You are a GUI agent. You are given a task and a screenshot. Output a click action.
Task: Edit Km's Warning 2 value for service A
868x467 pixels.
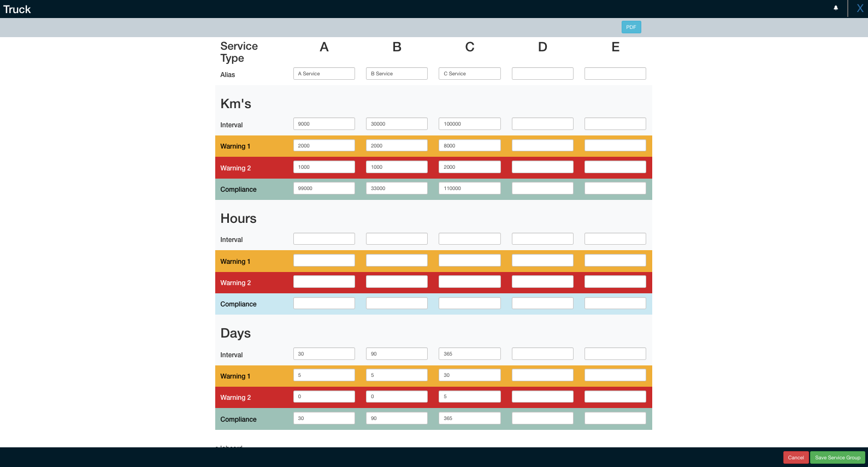[324, 167]
